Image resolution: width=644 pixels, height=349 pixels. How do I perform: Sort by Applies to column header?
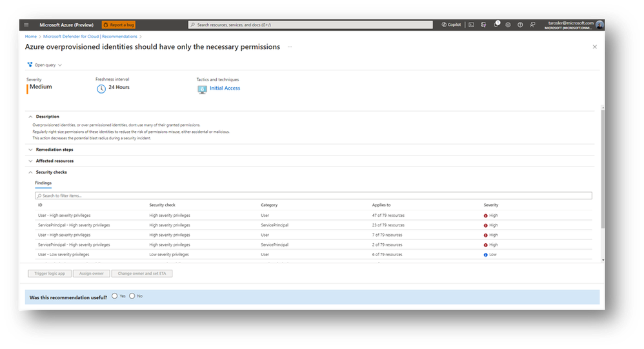[381, 205]
